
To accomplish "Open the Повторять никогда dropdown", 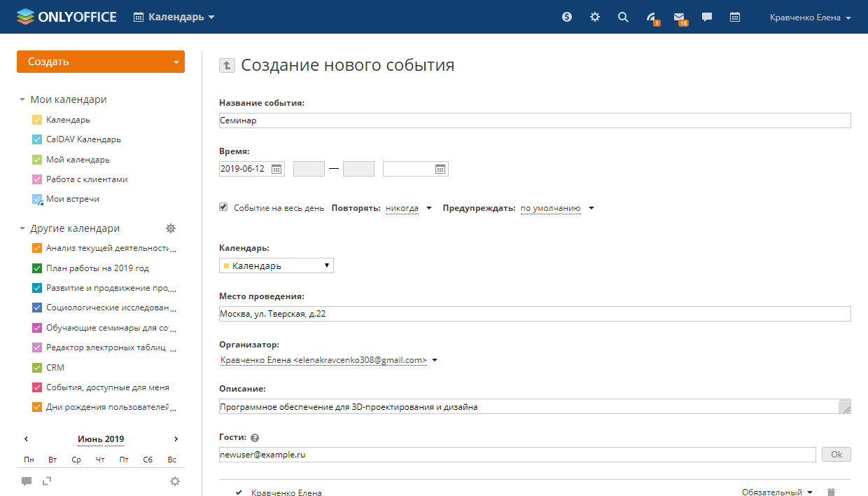I will coord(409,208).
